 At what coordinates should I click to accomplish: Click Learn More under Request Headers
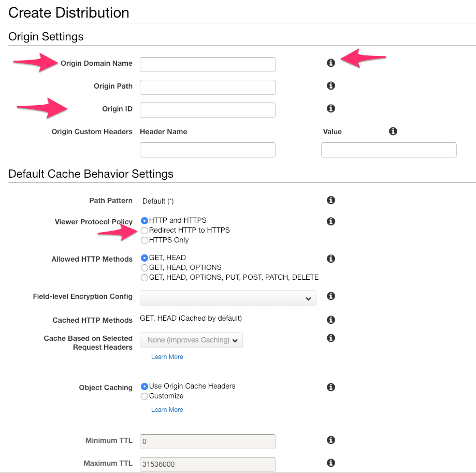(x=167, y=356)
